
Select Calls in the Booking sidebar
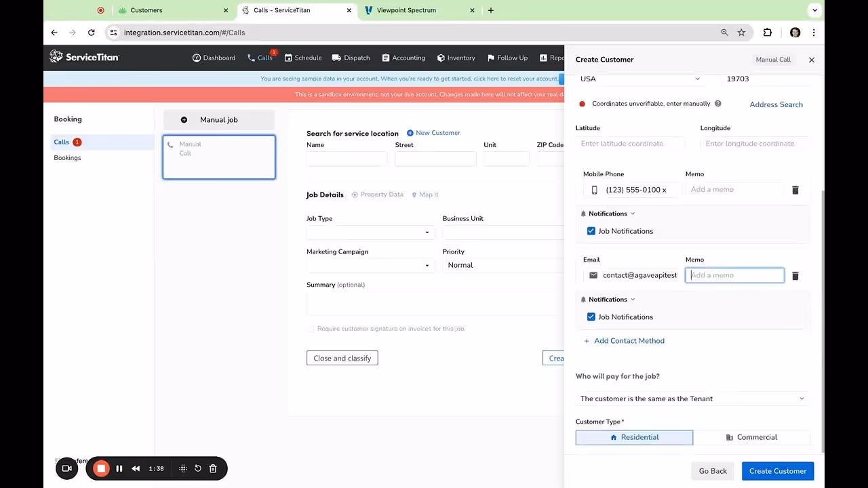pyautogui.click(x=104, y=142)
